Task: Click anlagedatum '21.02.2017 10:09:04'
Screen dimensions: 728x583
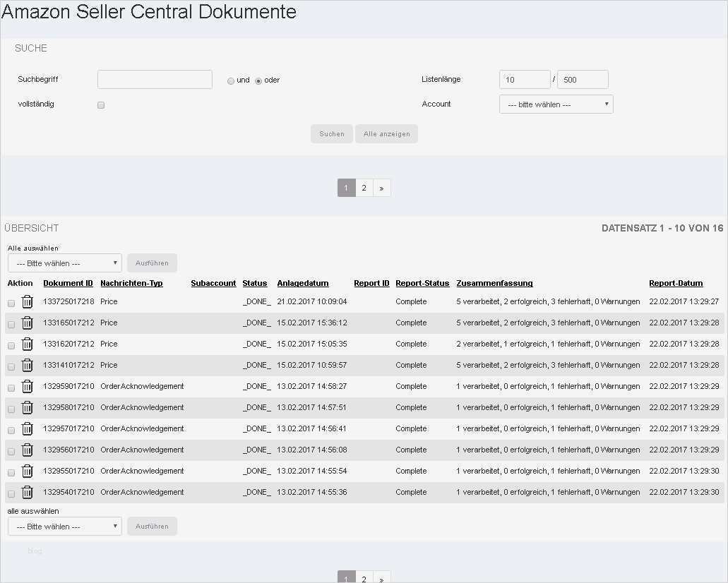Action: (312, 301)
